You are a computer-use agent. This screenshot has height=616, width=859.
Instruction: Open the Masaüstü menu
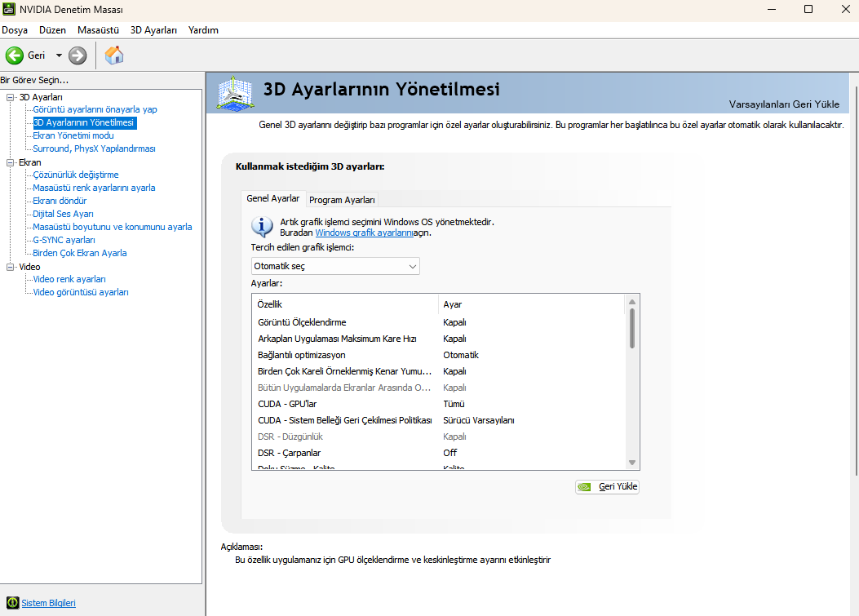(98, 30)
